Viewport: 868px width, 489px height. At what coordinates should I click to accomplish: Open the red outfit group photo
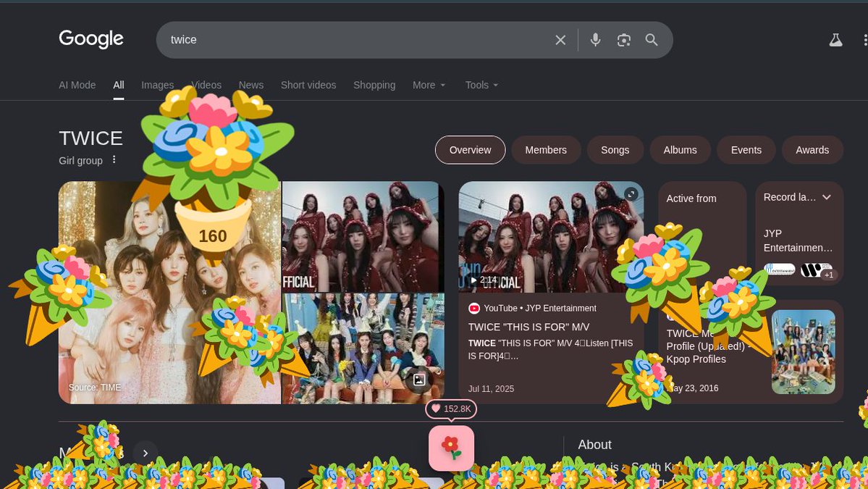[363, 236]
